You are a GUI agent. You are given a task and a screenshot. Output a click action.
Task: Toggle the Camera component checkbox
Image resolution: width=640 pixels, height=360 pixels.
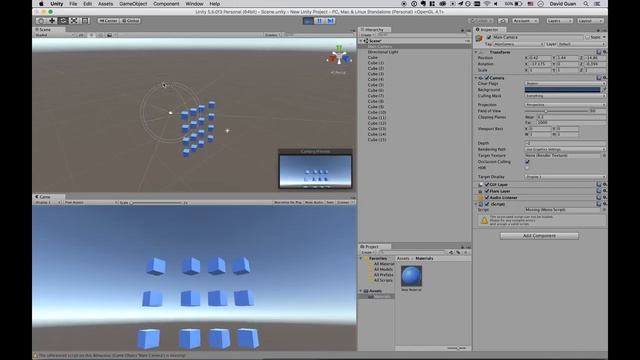[x=487, y=78]
